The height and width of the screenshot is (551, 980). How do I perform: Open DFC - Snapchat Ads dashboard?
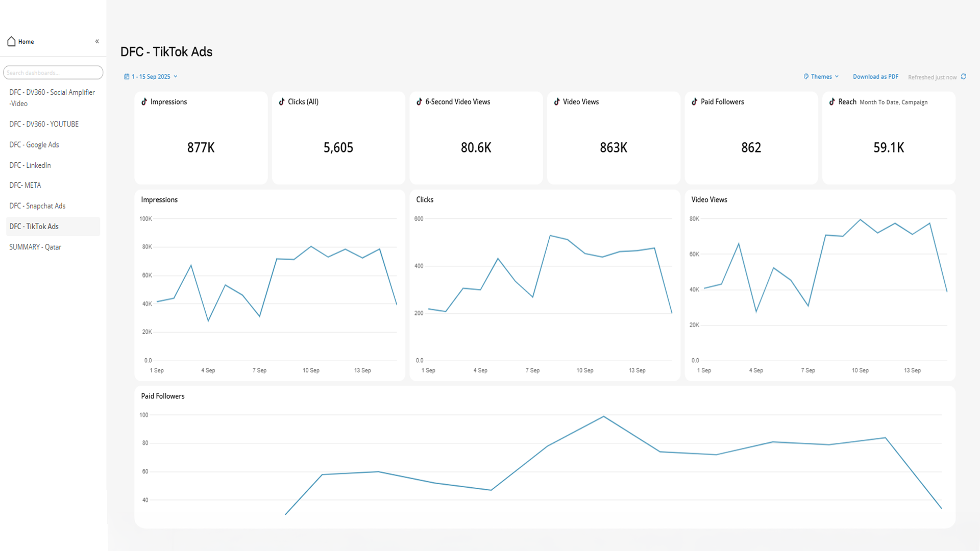[x=37, y=206]
